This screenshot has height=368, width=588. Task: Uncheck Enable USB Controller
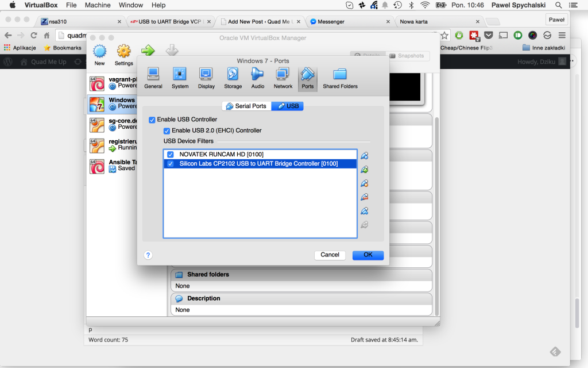152,120
